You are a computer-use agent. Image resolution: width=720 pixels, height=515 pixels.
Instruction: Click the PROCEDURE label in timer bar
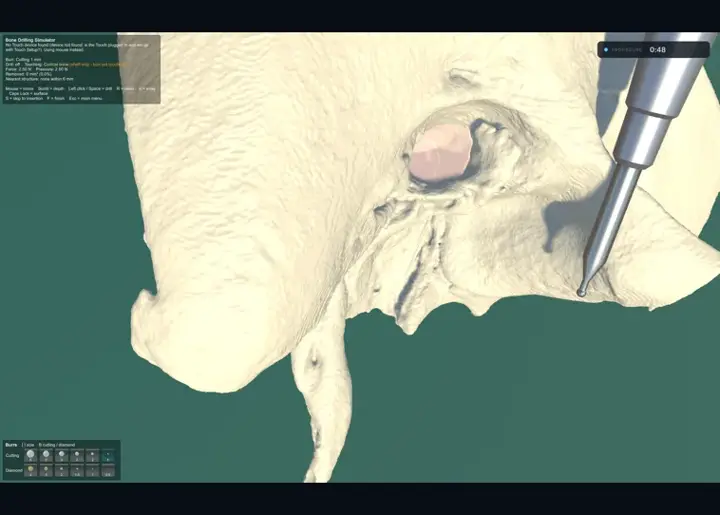point(627,50)
